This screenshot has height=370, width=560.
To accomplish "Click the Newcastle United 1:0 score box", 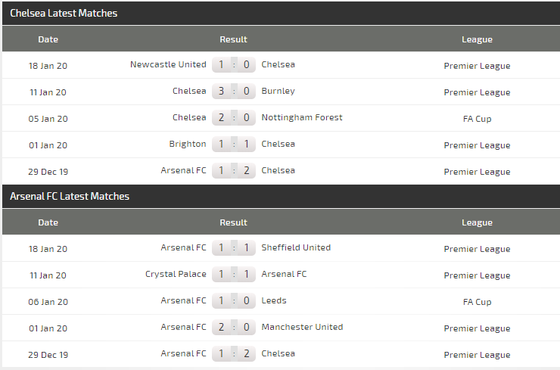I will coord(234,65).
